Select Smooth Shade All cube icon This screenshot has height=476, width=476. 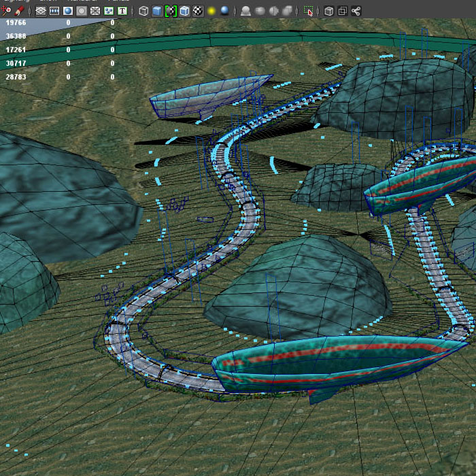[x=157, y=11]
